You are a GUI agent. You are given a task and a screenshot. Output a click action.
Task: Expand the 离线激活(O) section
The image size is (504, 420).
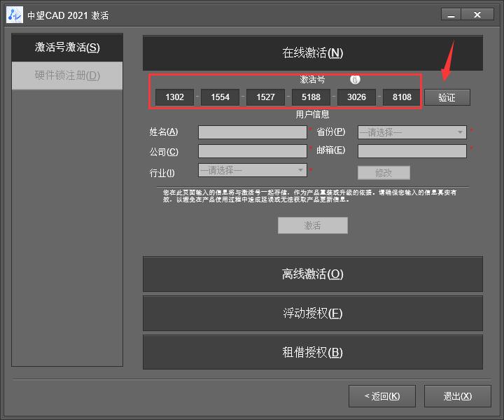click(x=313, y=274)
